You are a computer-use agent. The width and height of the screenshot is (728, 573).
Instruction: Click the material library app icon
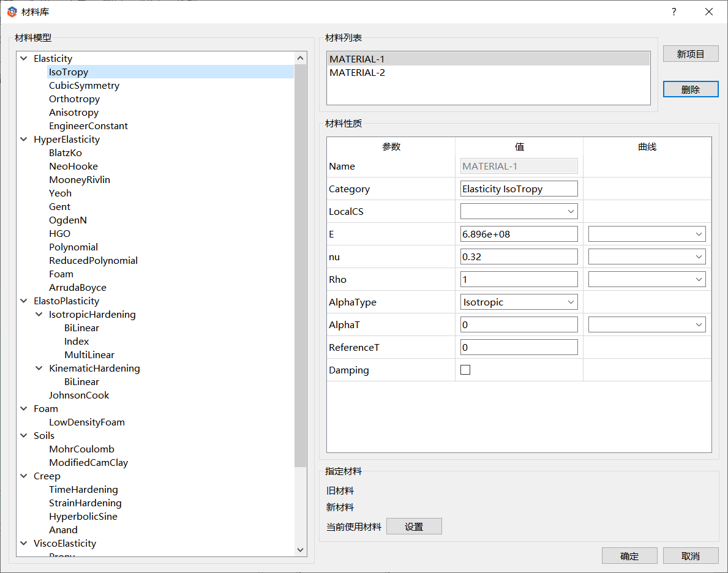coord(12,12)
